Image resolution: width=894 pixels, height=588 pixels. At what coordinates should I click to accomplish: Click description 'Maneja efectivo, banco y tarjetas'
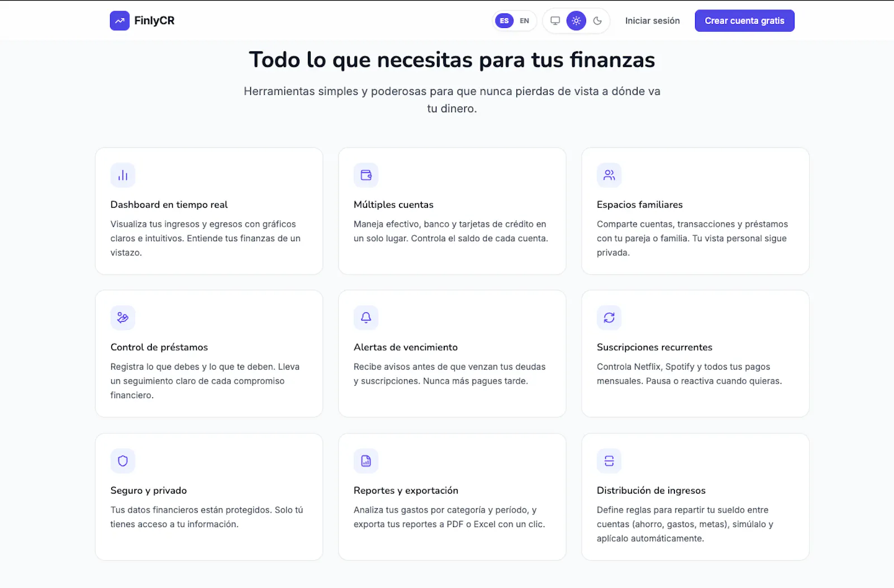point(451,231)
